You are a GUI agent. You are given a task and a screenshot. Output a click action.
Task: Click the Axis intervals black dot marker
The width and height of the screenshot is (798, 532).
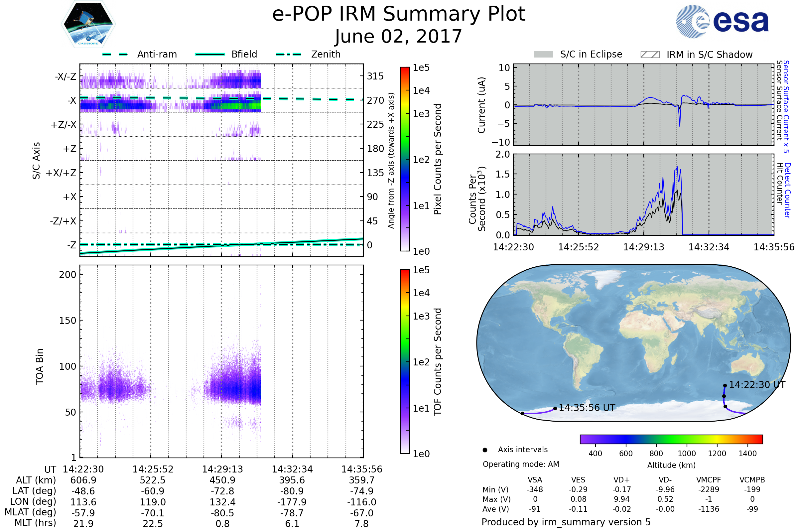(x=485, y=450)
